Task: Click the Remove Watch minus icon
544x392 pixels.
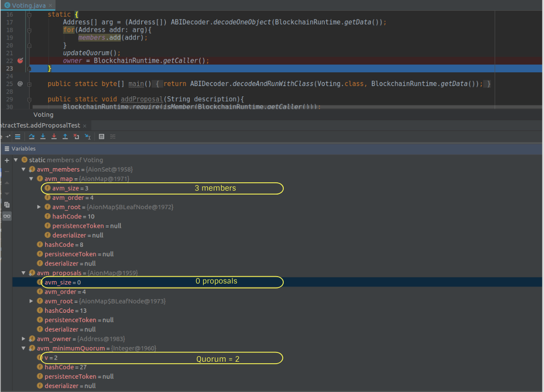Action: point(7,172)
